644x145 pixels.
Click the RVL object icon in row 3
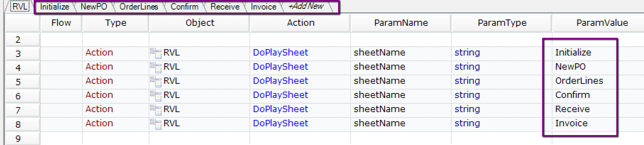[x=155, y=53]
